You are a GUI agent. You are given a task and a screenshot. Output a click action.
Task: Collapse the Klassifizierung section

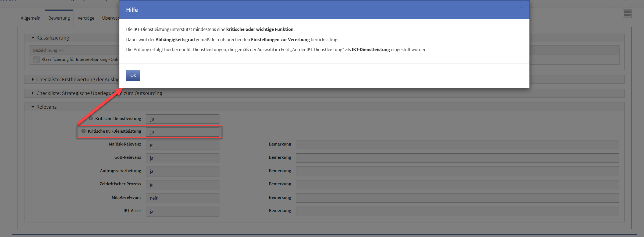tap(33, 38)
